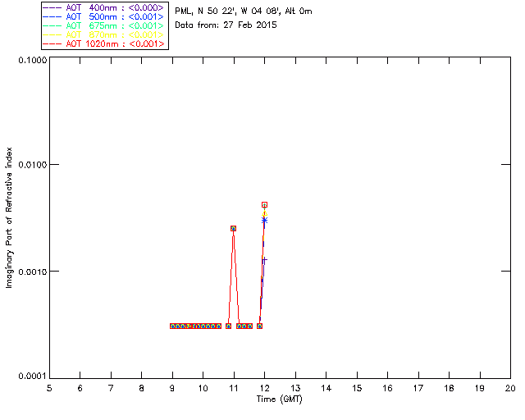Click the AOT 500nm legend label
Image resolution: width=525 pixels, height=420 pixels.
(x=115, y=16)
